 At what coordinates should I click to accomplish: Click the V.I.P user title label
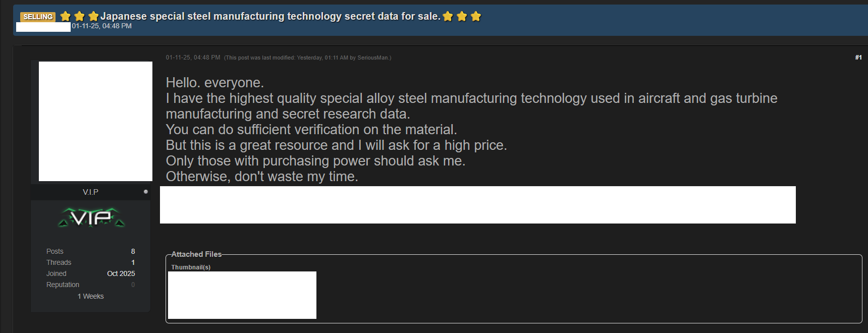(x=90, y=192)
